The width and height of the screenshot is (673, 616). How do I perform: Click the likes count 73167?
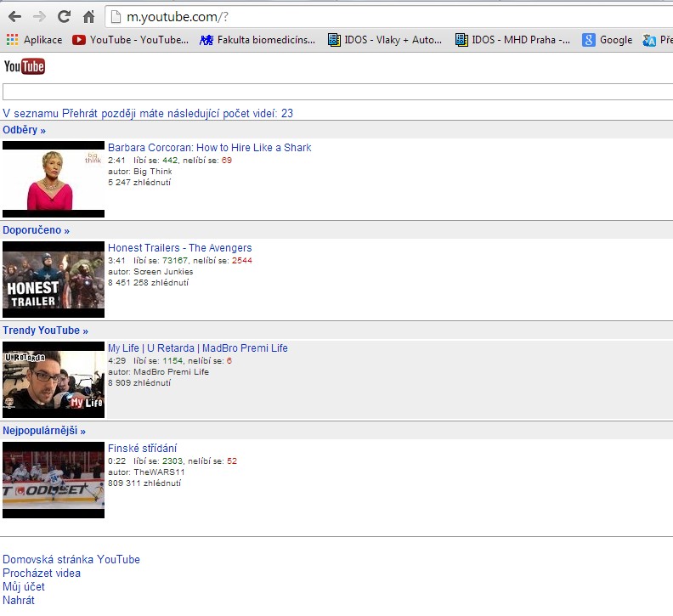pos(175,261)
